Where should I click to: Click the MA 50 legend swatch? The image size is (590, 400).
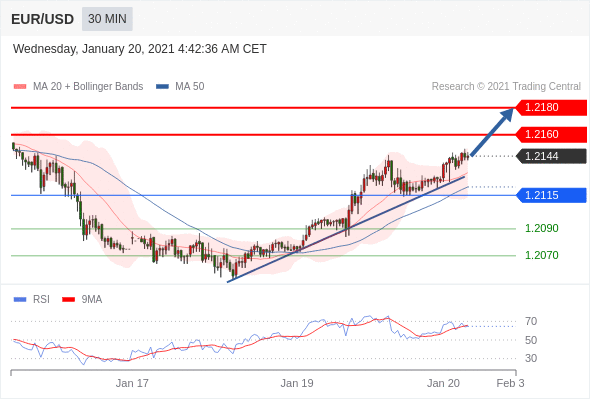pyautogui.click(x=162, y=87)
